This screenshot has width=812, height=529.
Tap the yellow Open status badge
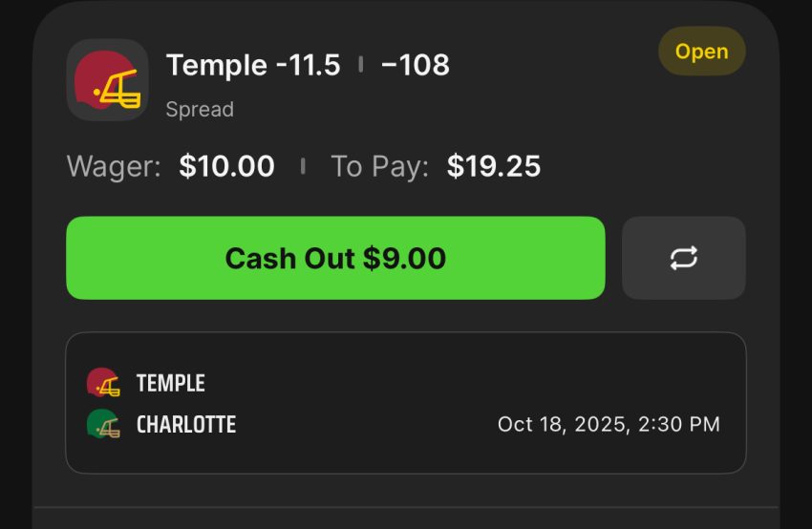(x=701, y=52)
